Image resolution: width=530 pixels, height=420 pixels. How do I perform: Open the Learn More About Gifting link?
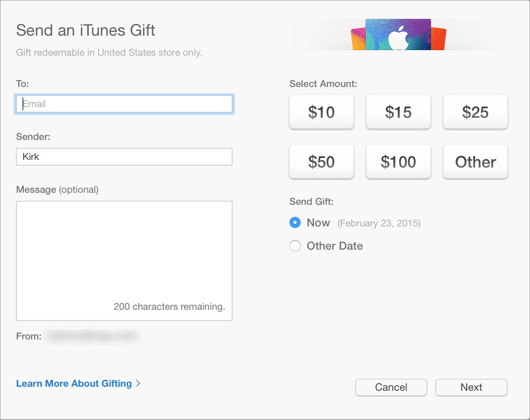click(x=74, y=384)
